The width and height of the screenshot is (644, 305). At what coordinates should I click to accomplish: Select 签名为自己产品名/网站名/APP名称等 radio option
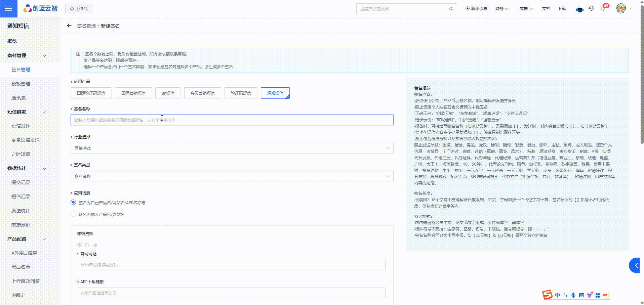pos(73,202)
